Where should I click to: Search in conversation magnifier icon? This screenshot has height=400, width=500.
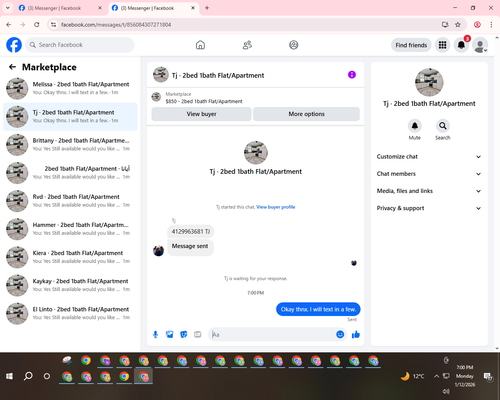tap(443, 126)
